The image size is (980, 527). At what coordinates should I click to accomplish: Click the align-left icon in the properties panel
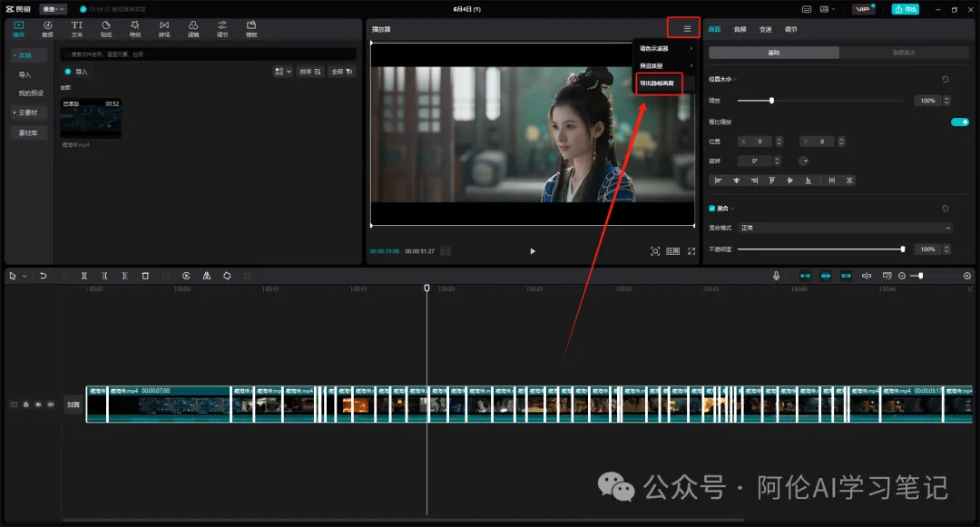718,181
